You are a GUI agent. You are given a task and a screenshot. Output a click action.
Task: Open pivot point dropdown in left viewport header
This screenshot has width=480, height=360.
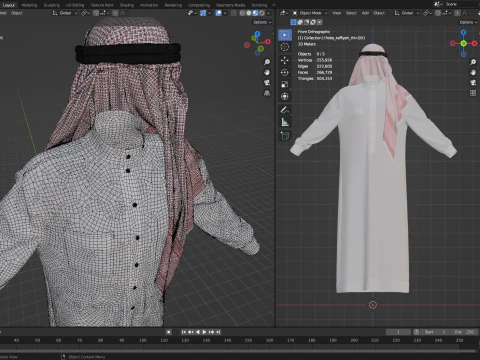point(85,13)
